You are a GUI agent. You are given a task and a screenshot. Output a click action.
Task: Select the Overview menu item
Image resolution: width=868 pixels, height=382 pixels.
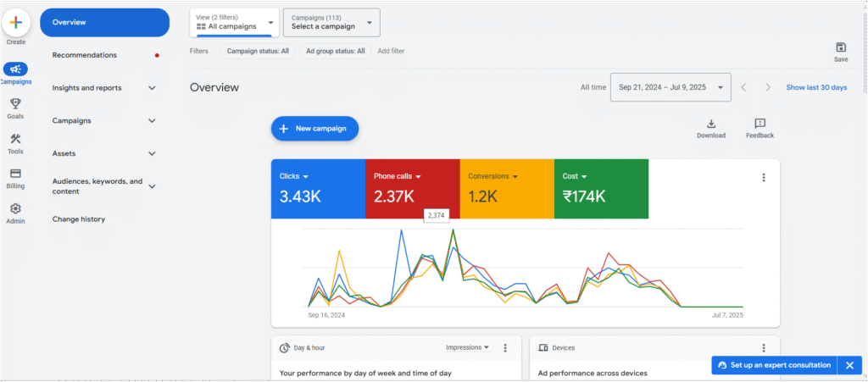click(x=104, y=23)
